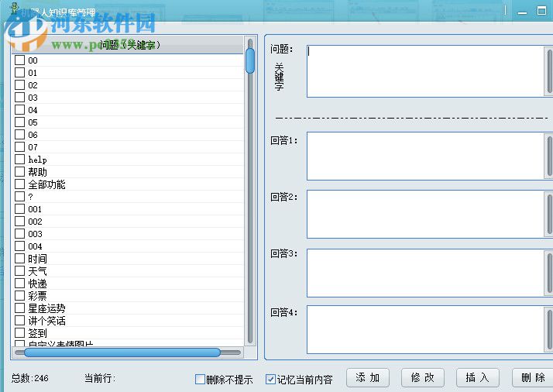The height and width of the screenshot is (392, 553).
Task: Focus the 问题 keyword input box
Action: pyautogui.click(x=425, y=71)
